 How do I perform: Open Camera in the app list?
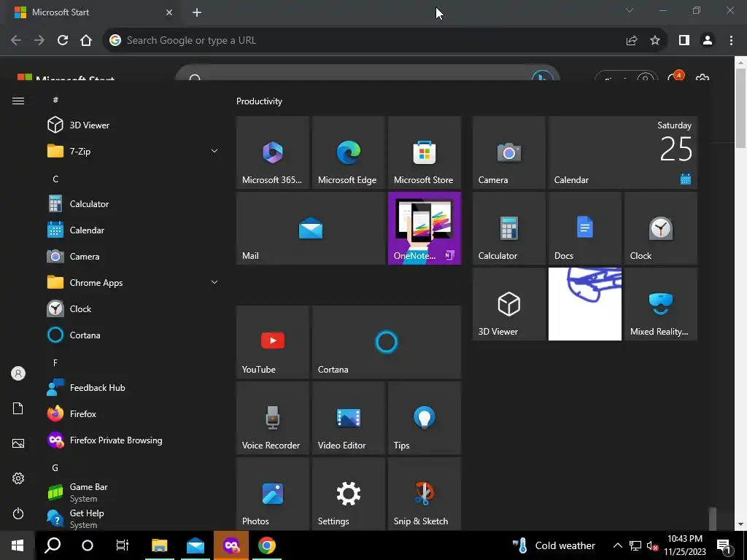pos(133,256)
